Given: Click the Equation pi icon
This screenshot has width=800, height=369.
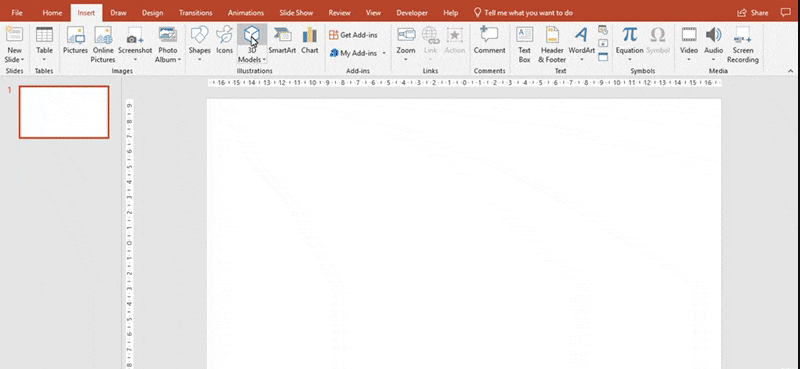Looking at the screenshot, I should [x=630, y=35].
